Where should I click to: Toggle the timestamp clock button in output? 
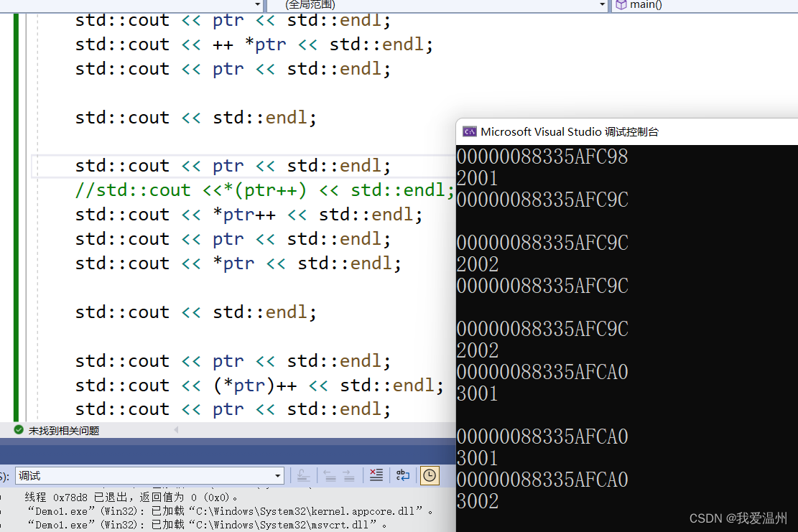[x=430, y=475]
